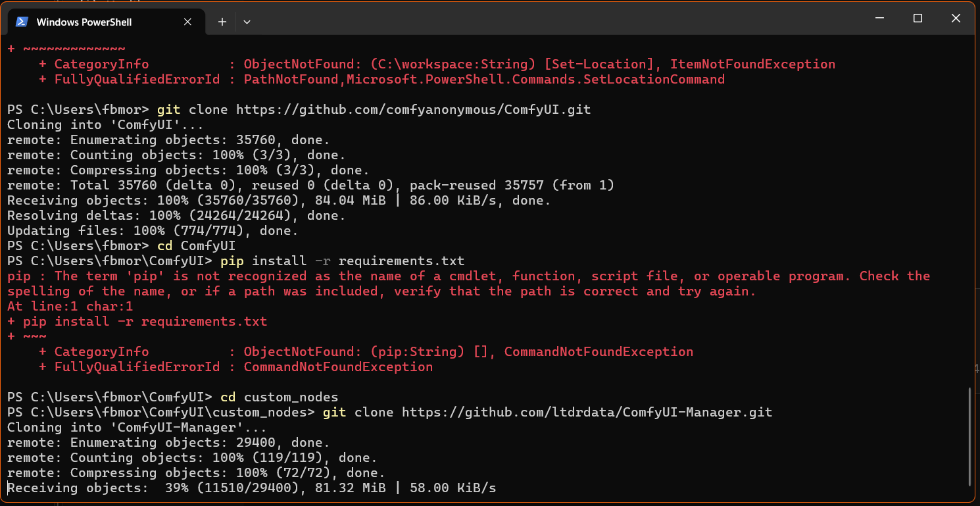The image size is (980, 506).
Task: Click the Receiving objects 39% progress line
Action: (251, 488)
